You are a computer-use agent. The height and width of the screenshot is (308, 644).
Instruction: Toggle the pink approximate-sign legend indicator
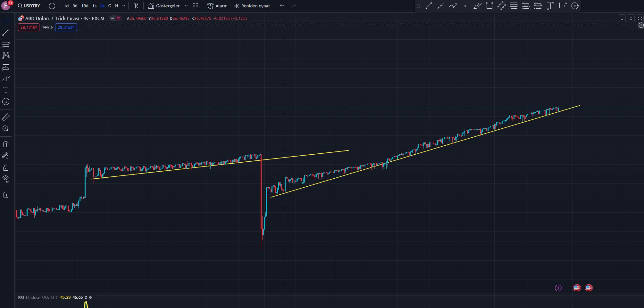(x=118, y=18)
